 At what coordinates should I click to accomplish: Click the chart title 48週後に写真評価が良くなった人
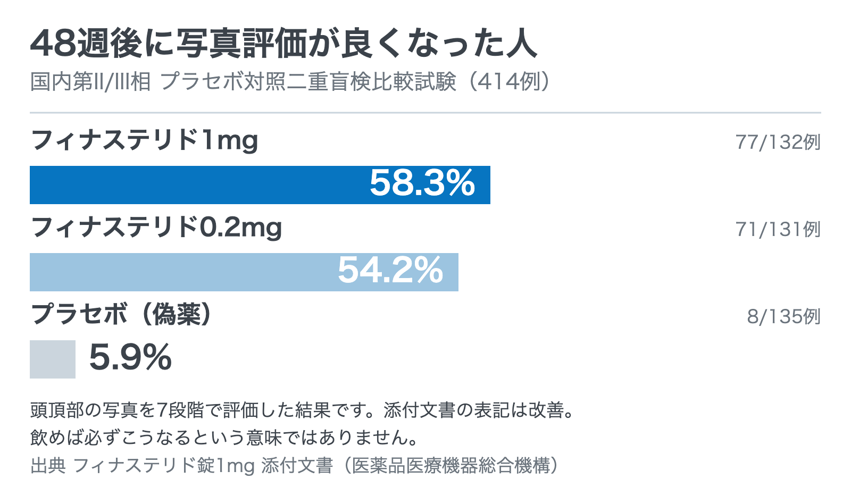click(x=284, y=43)
